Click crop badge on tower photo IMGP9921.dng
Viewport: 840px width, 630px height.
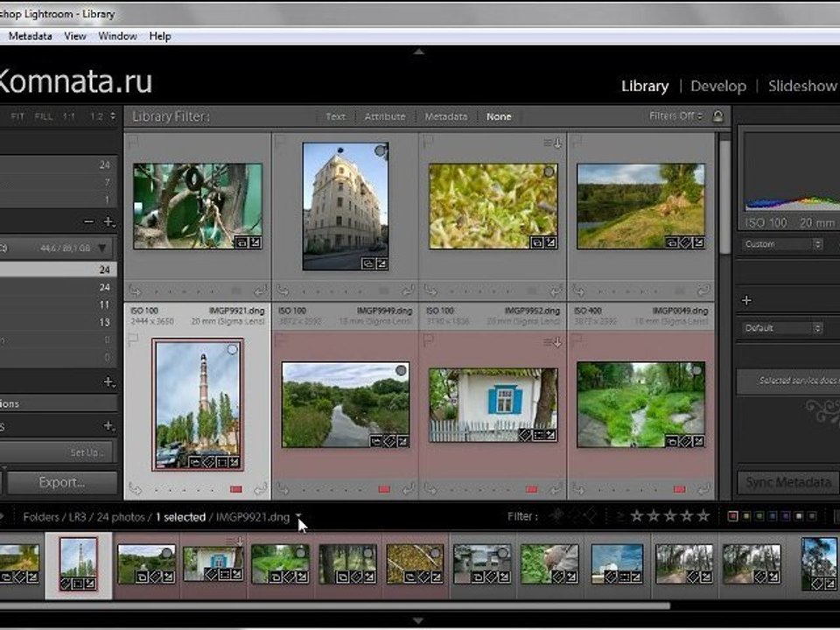(221, 462)
